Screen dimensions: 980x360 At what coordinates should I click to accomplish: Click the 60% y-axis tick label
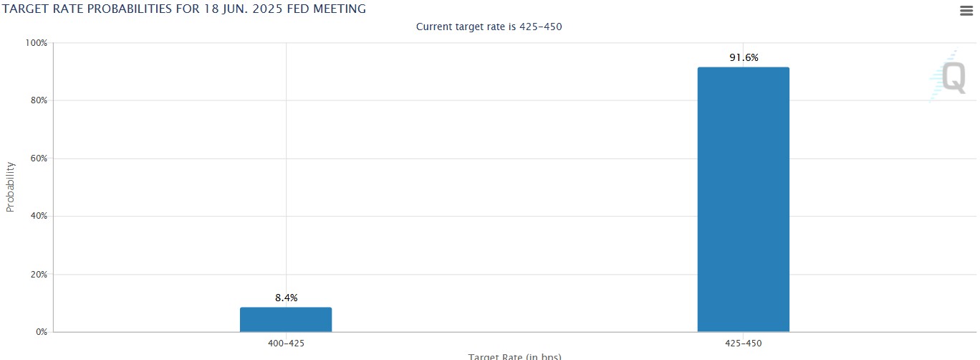click(x=38, y=158)
